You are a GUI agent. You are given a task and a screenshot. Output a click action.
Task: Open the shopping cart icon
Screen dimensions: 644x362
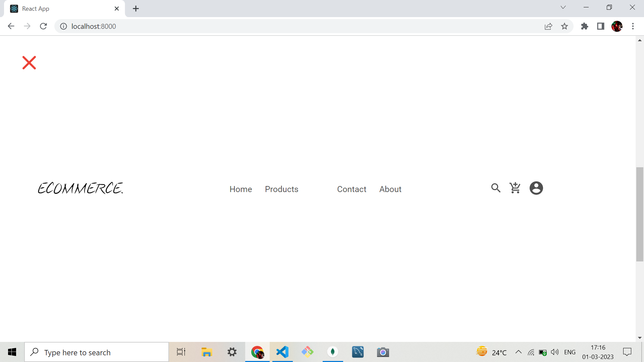click(x=515, y=188)
